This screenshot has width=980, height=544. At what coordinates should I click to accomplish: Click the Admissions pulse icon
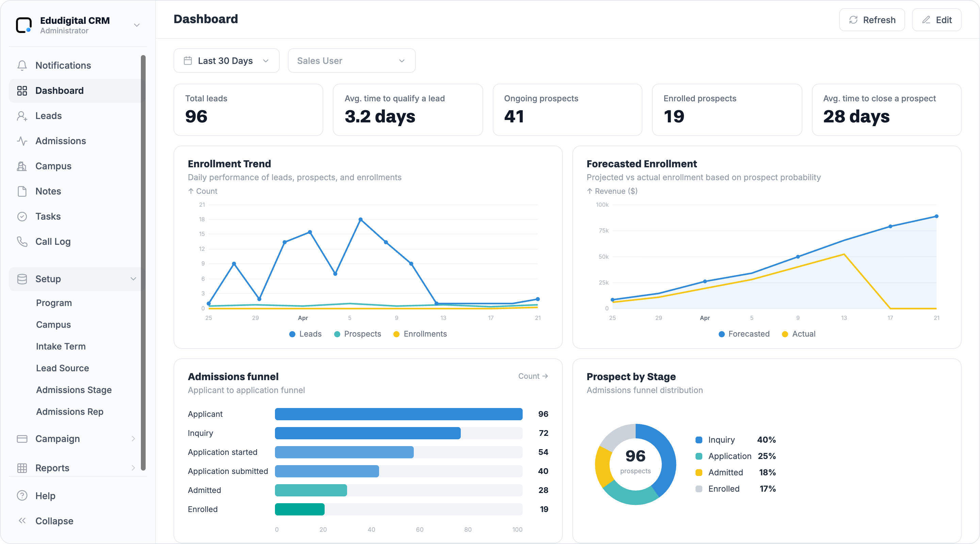[22, 141]
